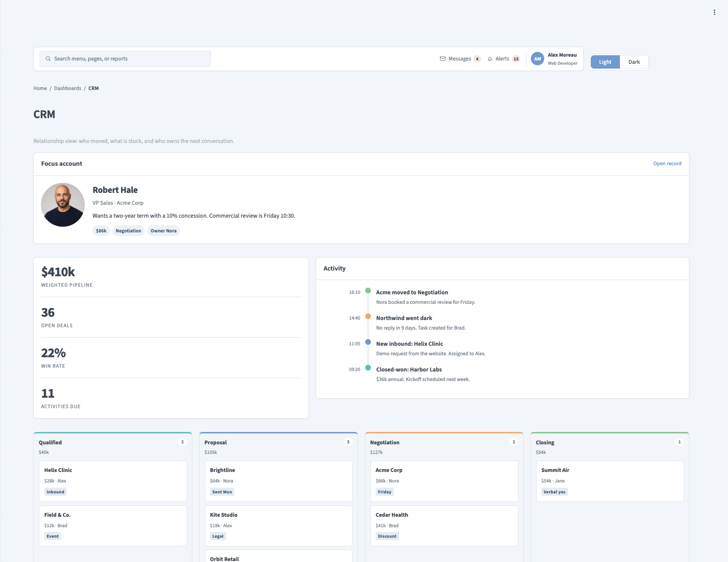Open Dashboards breadcrumb link
The image size is (728, 562).
pyautogui.click(x=68, y=89)
